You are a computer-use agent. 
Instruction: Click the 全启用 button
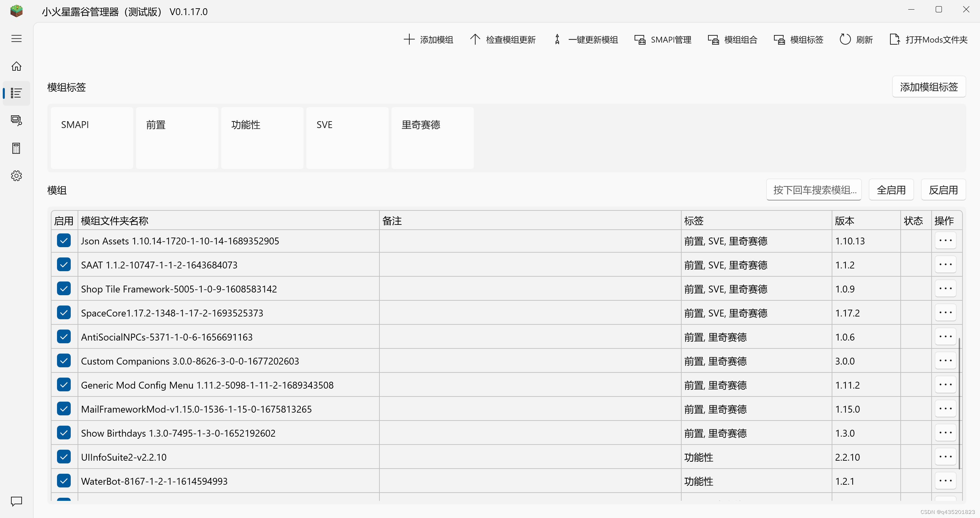(891, 190)
